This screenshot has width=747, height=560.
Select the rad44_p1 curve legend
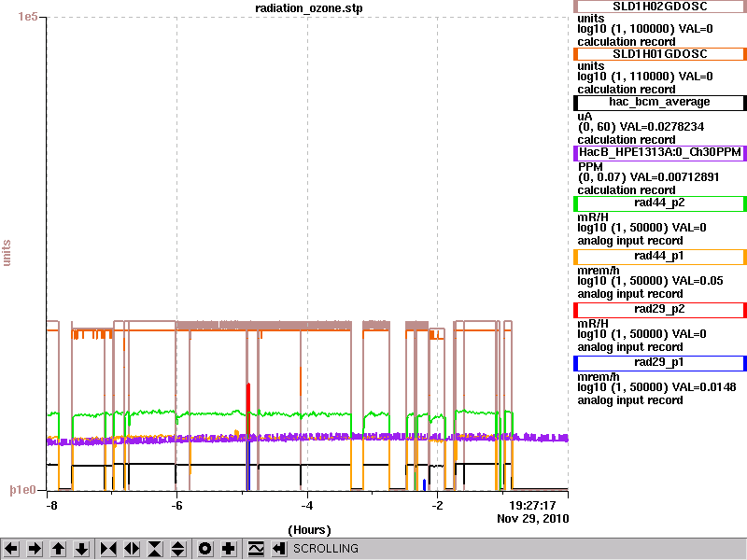660,257
